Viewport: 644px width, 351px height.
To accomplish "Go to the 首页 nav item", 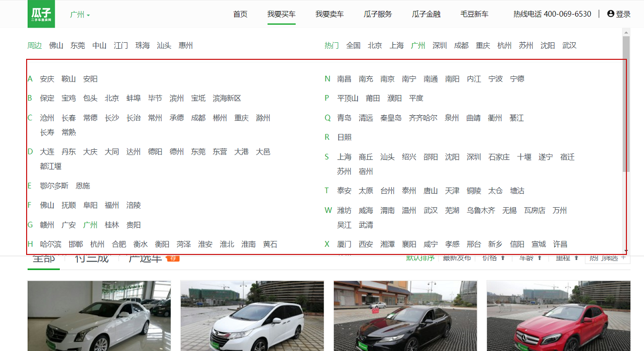I will click(240, 14).
